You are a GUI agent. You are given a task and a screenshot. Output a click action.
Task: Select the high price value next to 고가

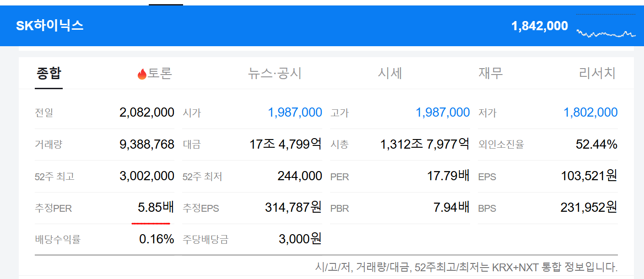pos(443,113)
